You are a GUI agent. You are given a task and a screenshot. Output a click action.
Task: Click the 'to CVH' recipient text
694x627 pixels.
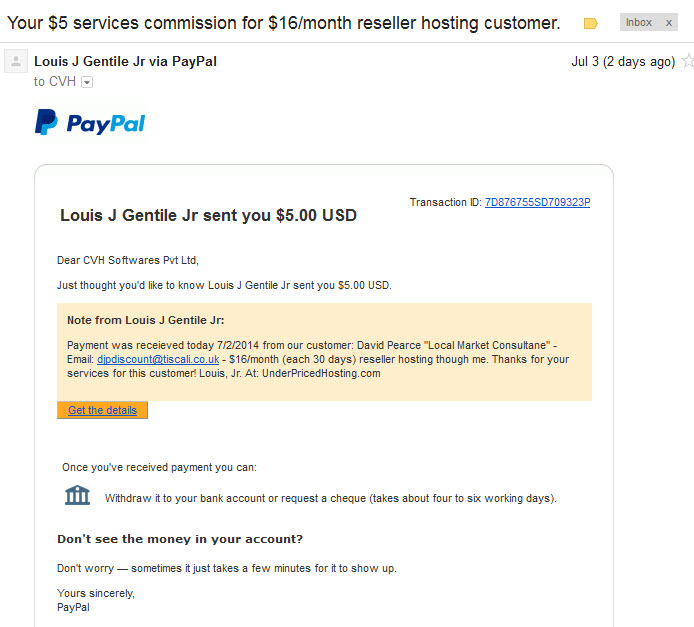tap(55, 82)
